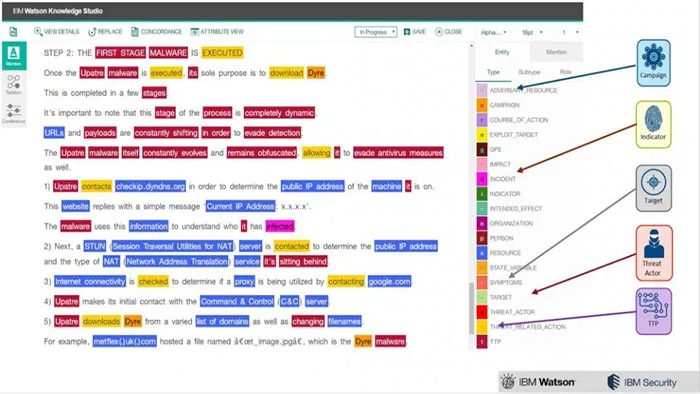Screen dimensions: 700x394
Task: Click the Indicator fingerprint icon
Action: click(x=654, y=119)
